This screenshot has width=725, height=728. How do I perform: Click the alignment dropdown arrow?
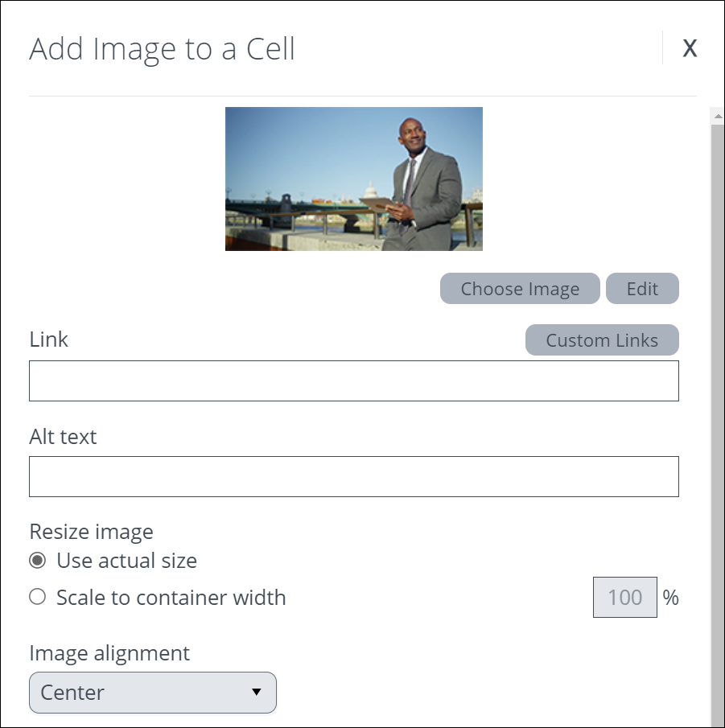(257, 693)
